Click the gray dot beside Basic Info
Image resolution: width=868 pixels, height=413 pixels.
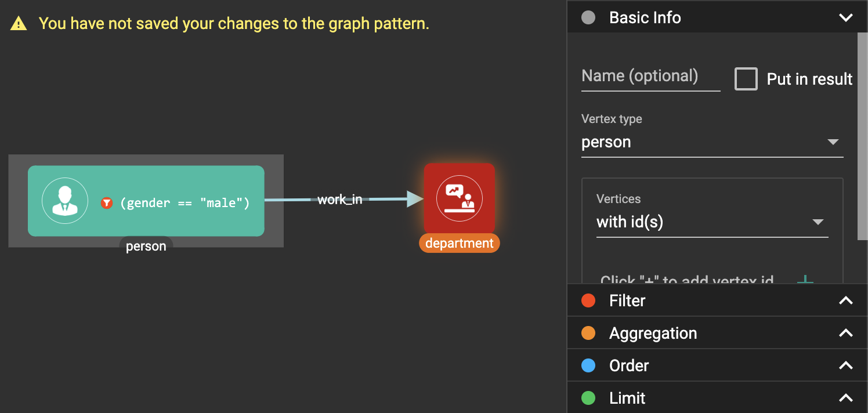coord(588,17)
